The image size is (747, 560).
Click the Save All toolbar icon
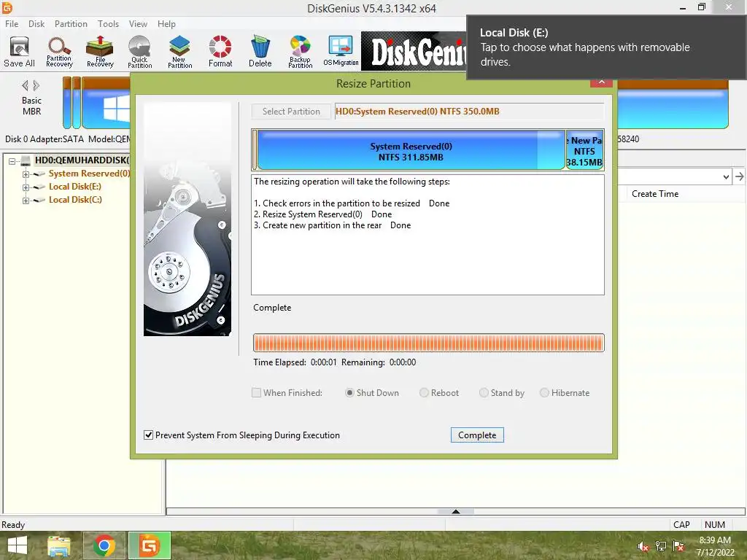19,52
